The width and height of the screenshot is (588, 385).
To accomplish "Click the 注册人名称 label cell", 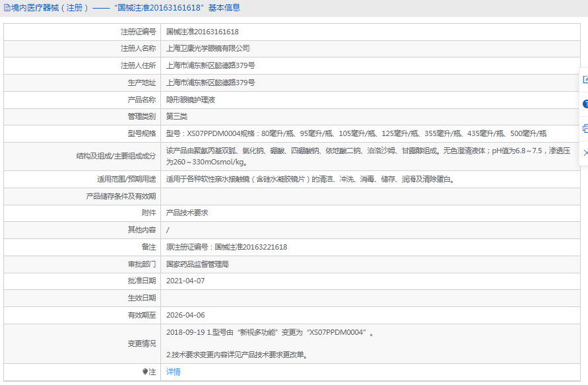I will [x=82, y=48].
